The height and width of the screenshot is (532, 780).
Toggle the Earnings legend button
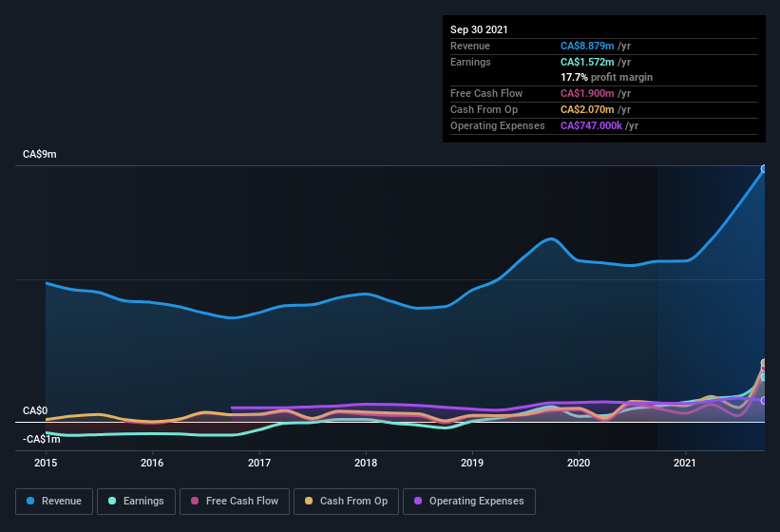136,502
